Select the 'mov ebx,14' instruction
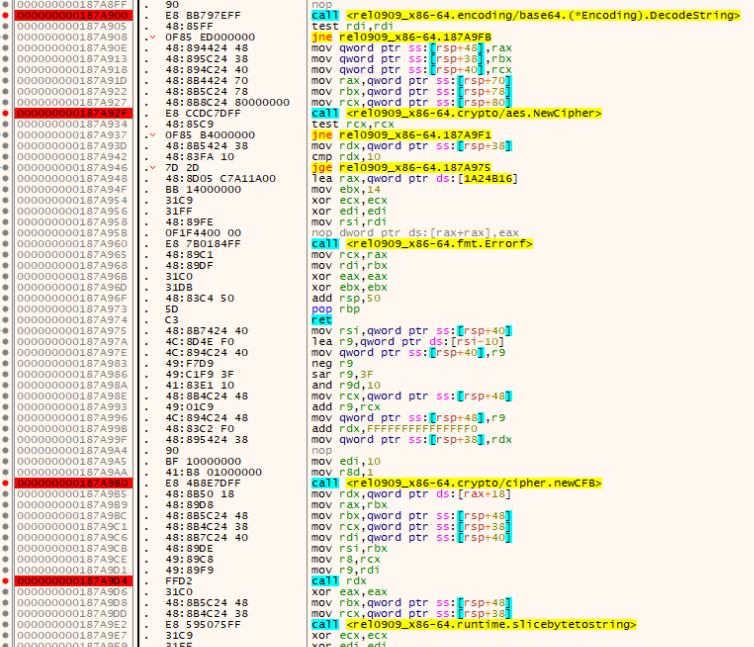The image size is (754, 647). click(346, 190)
